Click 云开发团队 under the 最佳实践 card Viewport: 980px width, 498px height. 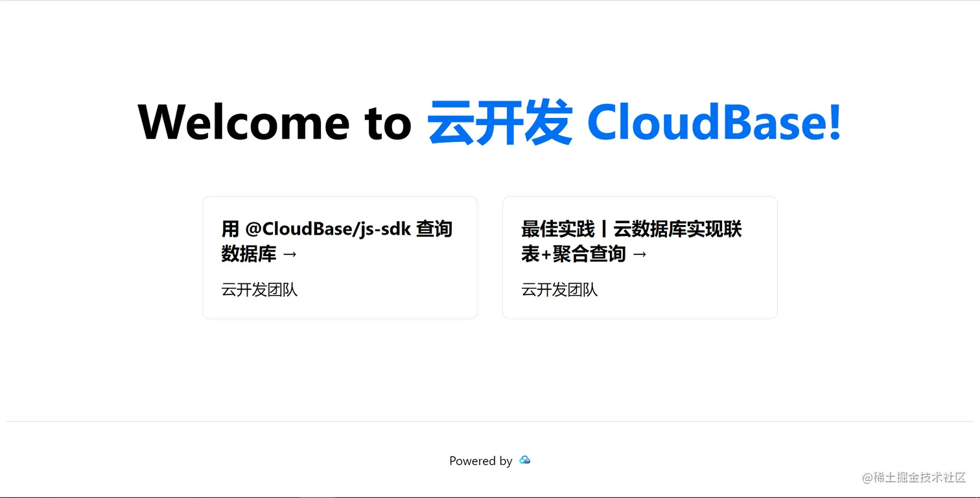559,290
